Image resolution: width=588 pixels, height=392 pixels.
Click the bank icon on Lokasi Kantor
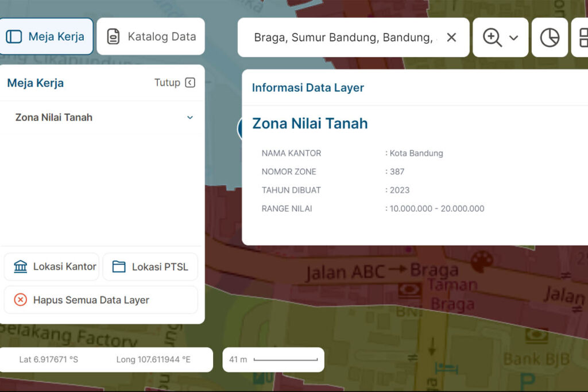point(20,266)
